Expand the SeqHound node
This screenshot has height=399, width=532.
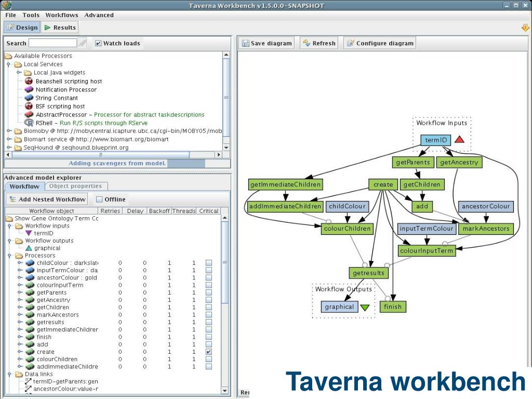(x=9, y=148)
